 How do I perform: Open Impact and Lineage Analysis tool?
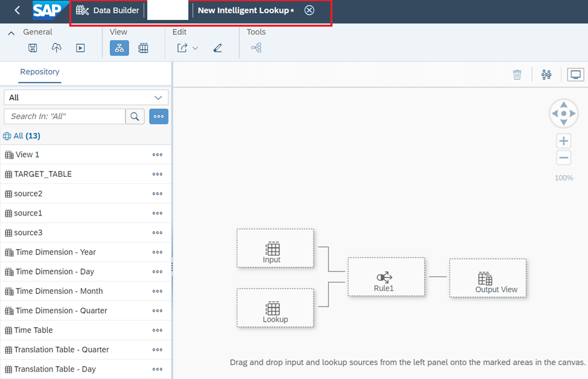tap(257, 48)
